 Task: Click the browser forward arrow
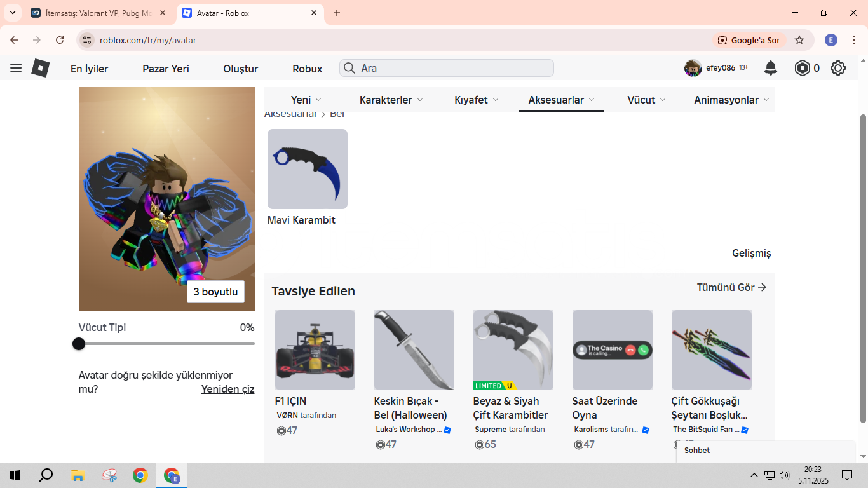[37, 40]
